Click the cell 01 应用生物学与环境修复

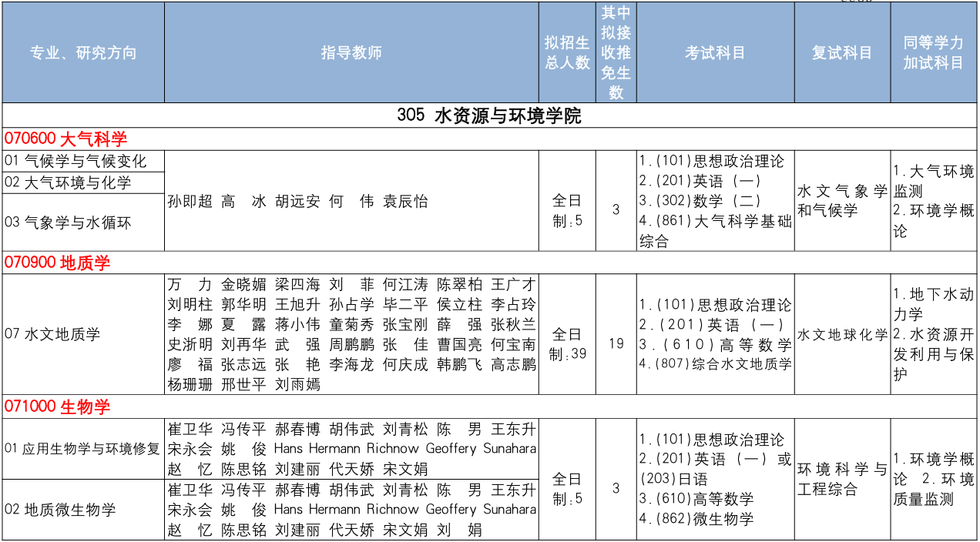[x=83, y=448]
